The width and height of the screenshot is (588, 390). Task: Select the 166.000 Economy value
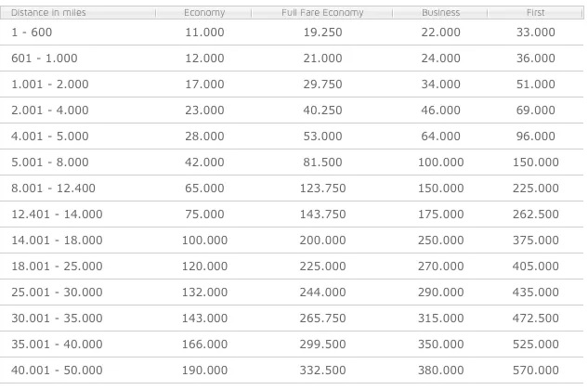(x=204, y=344)
